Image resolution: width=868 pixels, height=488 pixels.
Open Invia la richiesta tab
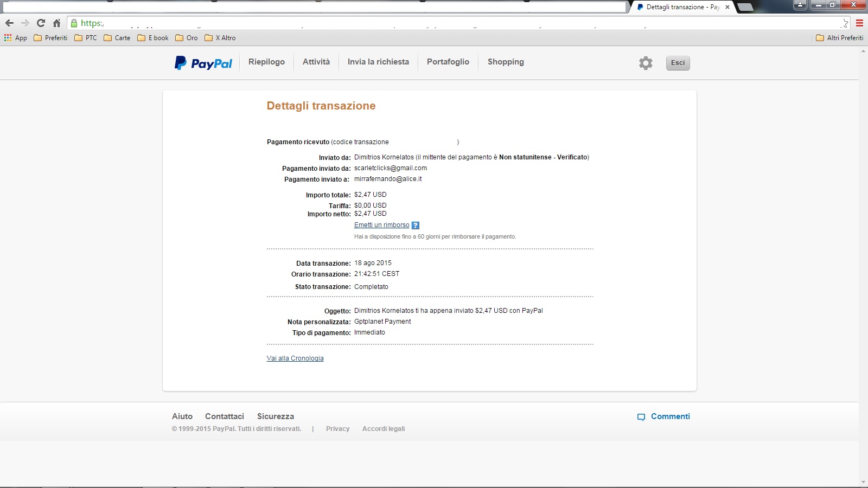click(378, 62)
